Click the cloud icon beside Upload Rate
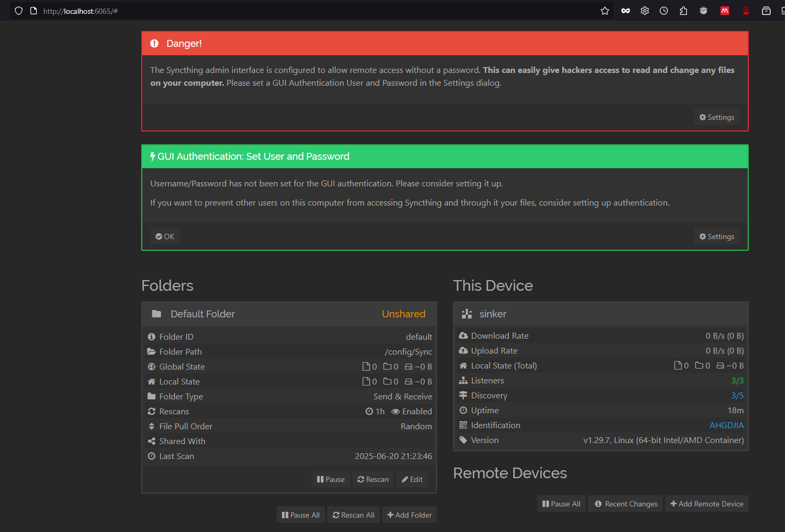The height and width of the screenshot is (532, 785). click(463, 350)
